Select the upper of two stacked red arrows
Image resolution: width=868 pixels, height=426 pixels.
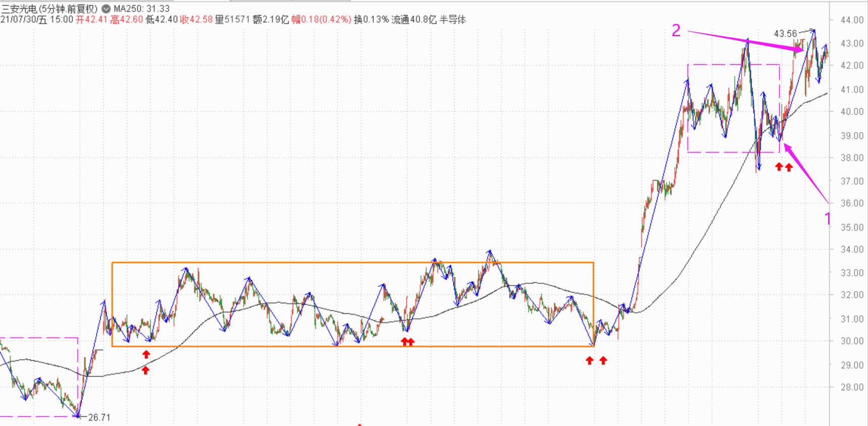[146, 354]
